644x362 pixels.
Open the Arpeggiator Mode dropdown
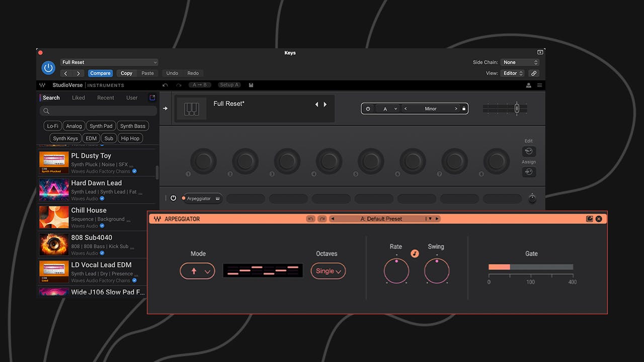pyautogui.click(x=197, y=271)
